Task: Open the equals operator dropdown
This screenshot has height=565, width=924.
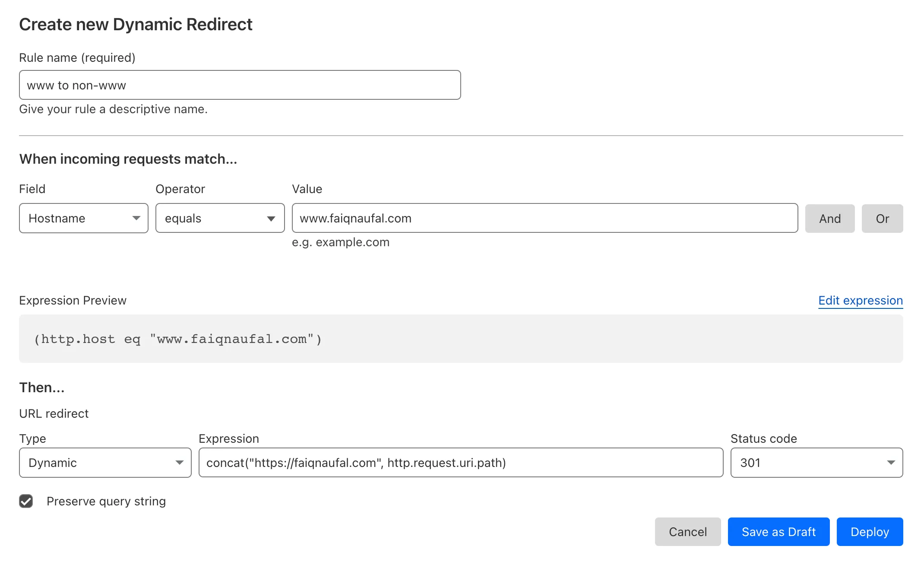Action: 220,218
